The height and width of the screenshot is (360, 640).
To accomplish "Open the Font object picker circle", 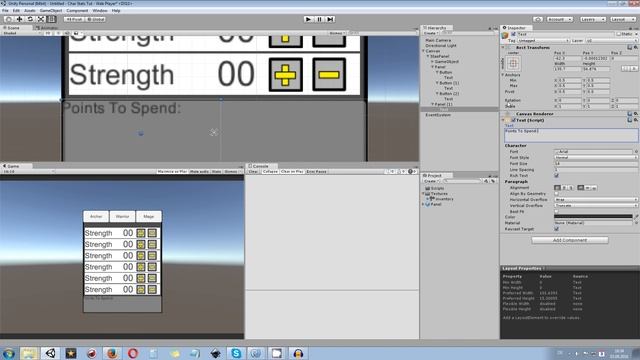I will pos(636,151).
